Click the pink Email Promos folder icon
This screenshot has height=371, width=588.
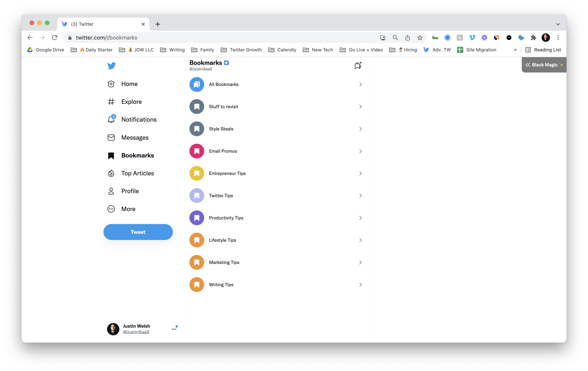coord(197,151)
